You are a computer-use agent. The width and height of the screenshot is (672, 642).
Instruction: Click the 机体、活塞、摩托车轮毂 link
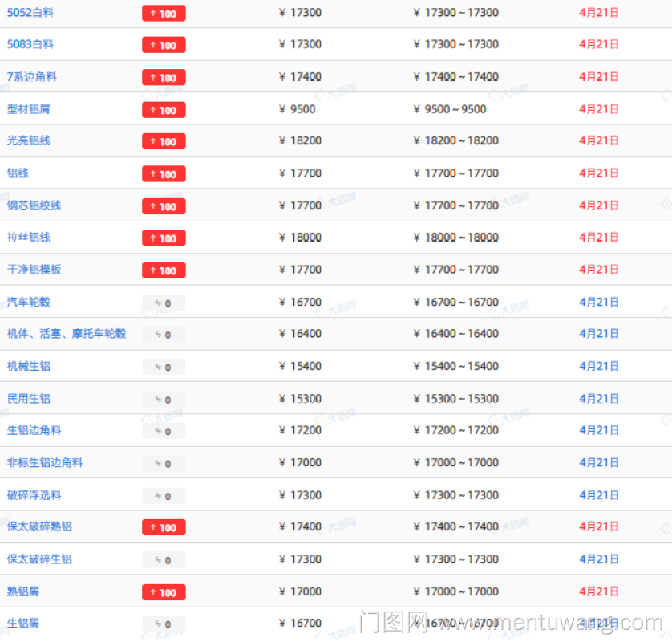(x=67, y=334)
